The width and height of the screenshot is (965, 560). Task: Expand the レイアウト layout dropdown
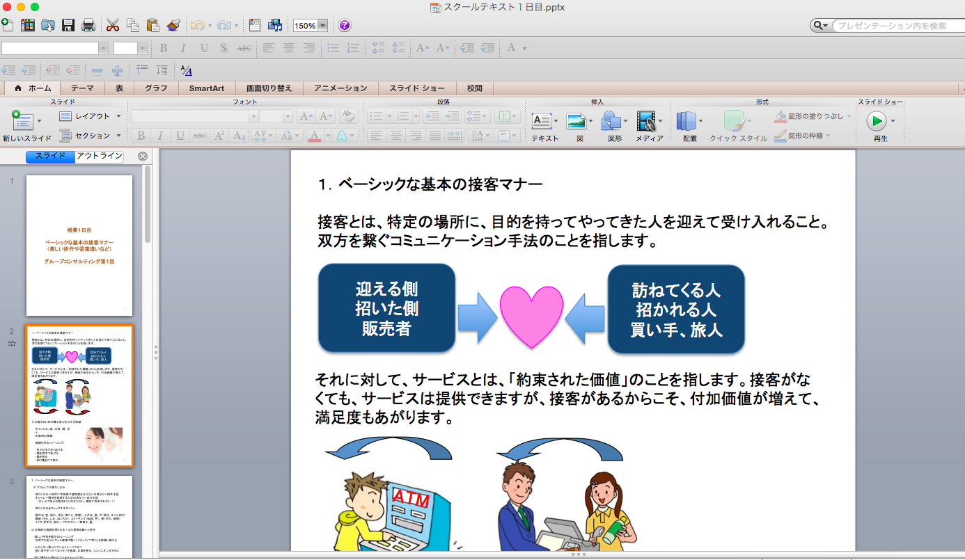(x=118, y=116)
